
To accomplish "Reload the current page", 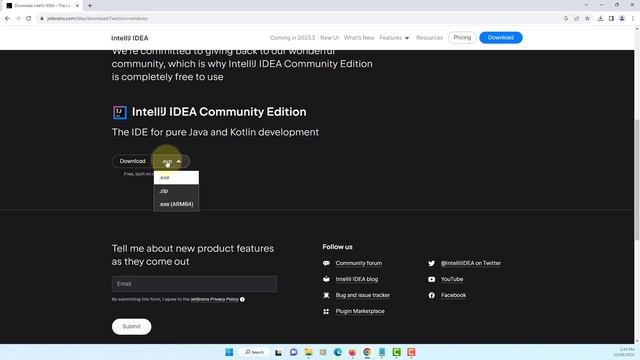I will (x=29, y=18).
